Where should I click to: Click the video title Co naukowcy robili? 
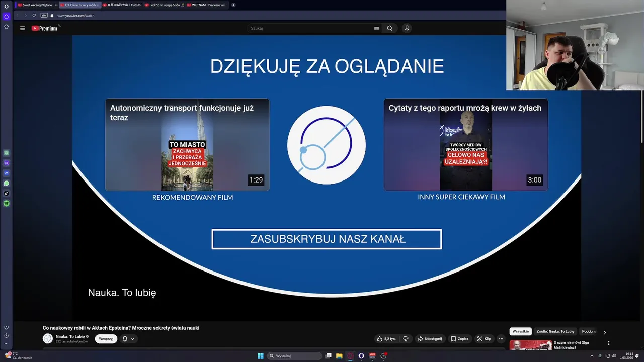[x=121, y=328]
